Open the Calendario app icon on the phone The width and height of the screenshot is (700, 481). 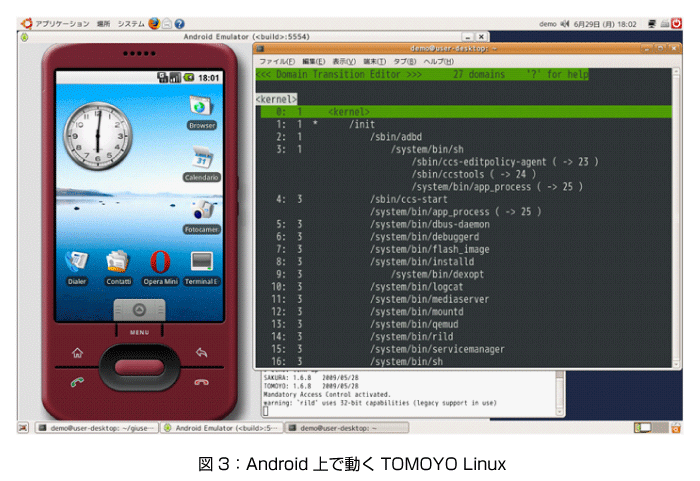coord(201,164)
